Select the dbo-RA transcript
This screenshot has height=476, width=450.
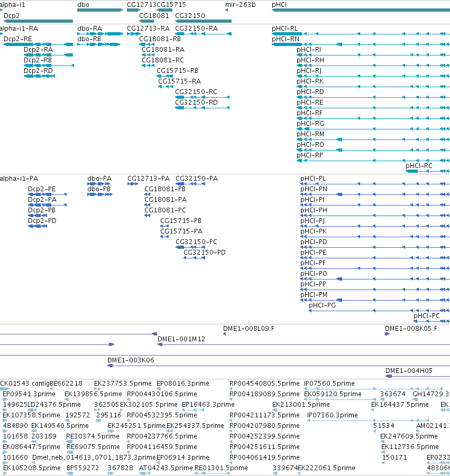point(90,28)
